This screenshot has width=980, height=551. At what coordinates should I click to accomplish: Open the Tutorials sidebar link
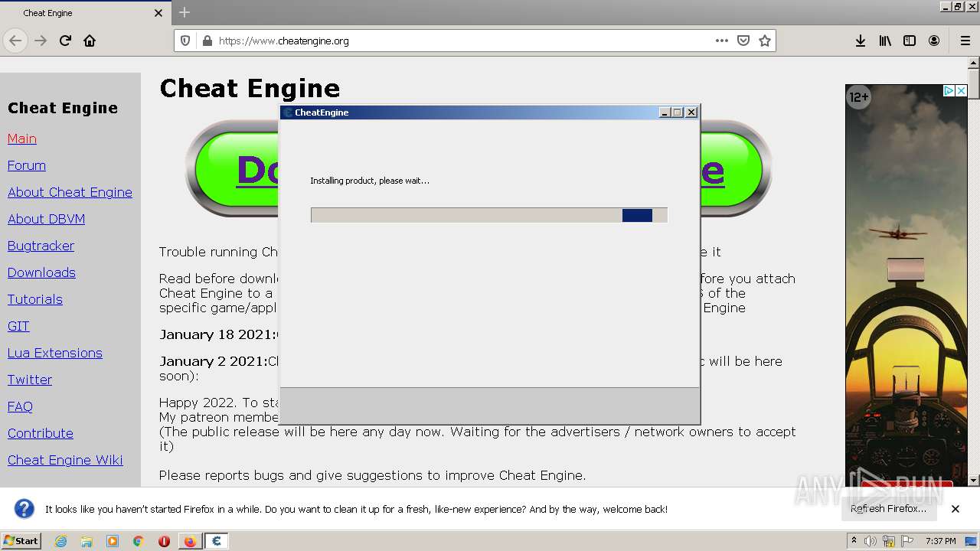point(35,299)
